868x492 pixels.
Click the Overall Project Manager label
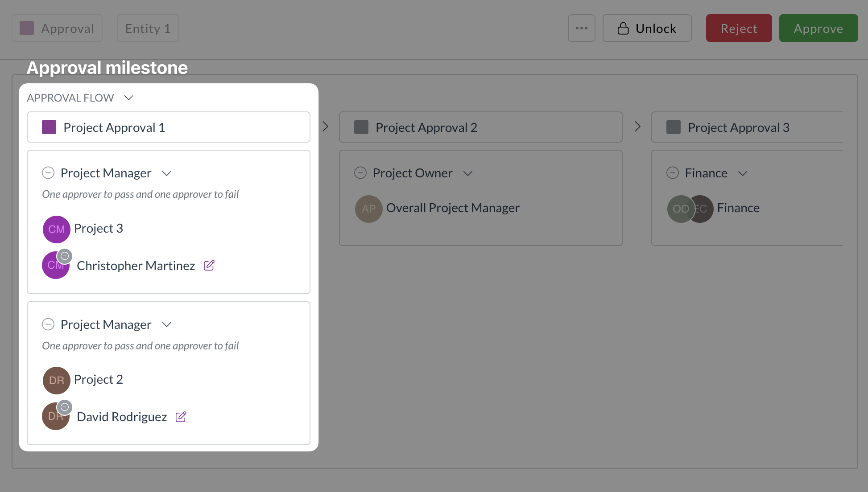tap(453, 208)
